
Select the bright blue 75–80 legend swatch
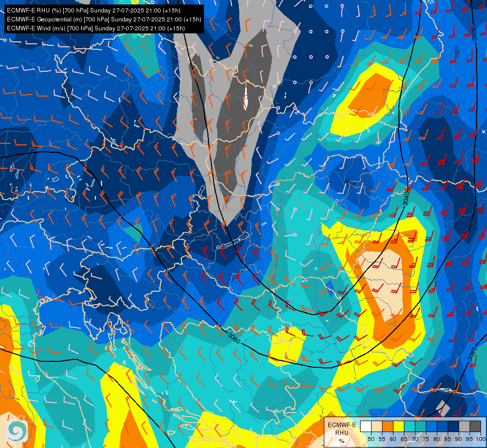pos(431,426)
